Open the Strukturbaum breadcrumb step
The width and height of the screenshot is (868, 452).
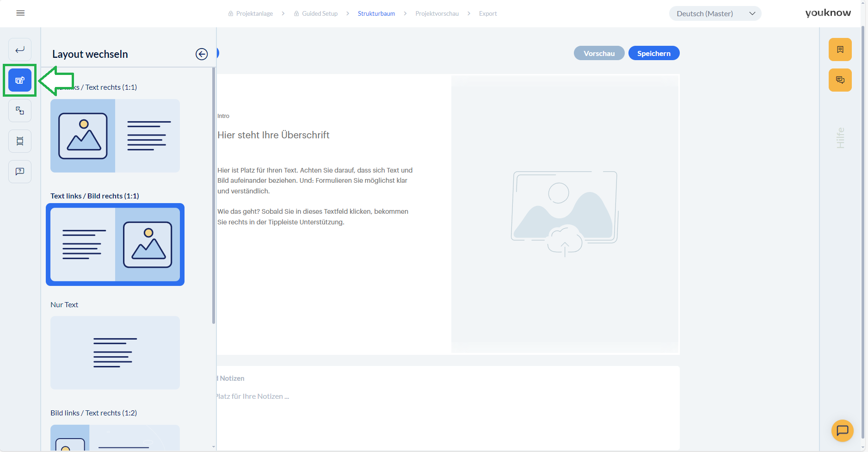pyautogui.click(x=376, y=13)
